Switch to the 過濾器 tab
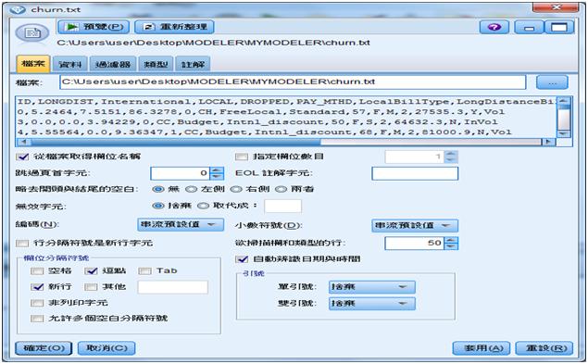This screenshot has width=588, height=364. 112,65
